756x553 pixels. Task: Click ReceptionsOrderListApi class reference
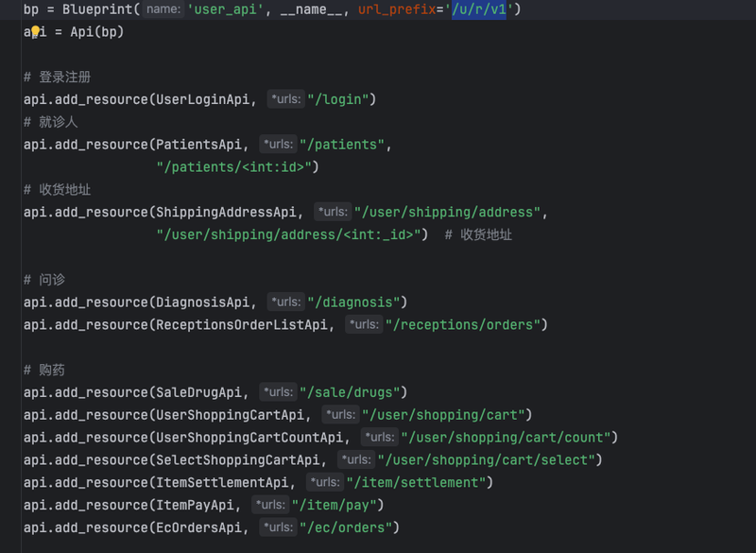[242, 325]
